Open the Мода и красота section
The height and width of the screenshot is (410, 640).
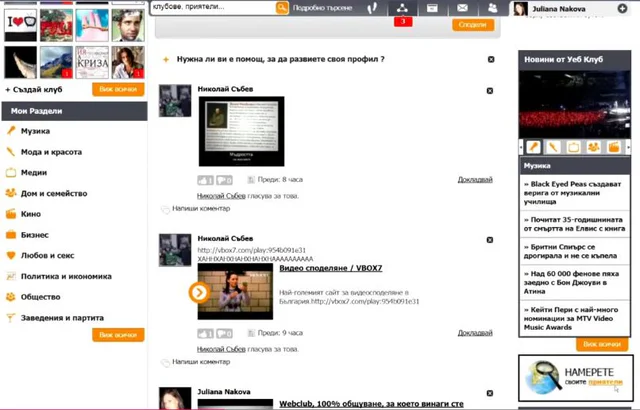51,152
